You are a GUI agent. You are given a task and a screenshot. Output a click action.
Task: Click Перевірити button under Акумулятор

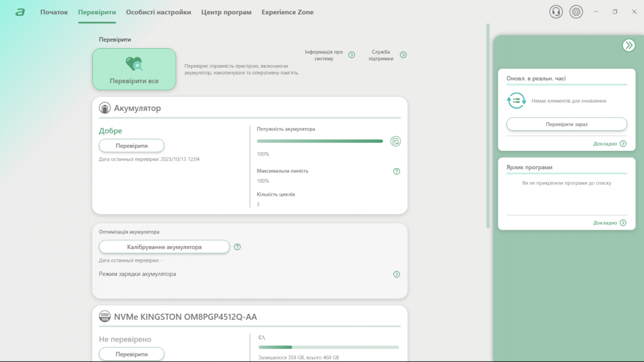pyautogui.click(x=131, y=145)
